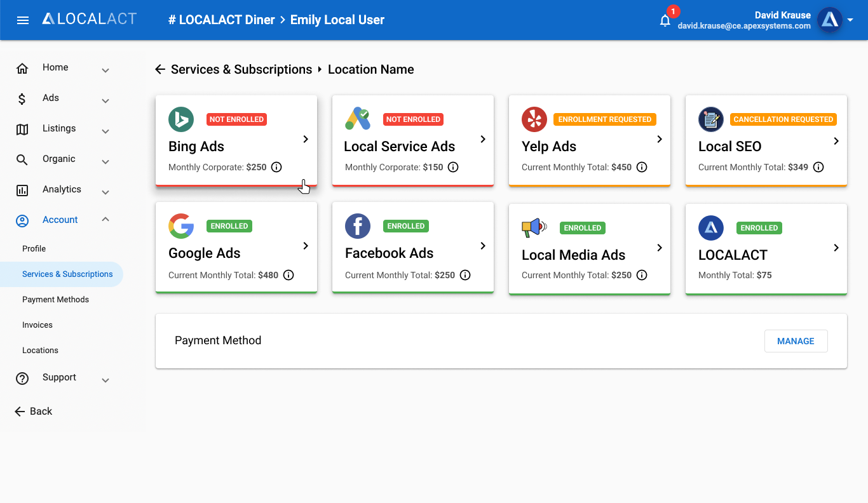Open the hamburger navigation menu
This screenshot has height=503, width=868.
pyautogui.click(x=23, y=20)
